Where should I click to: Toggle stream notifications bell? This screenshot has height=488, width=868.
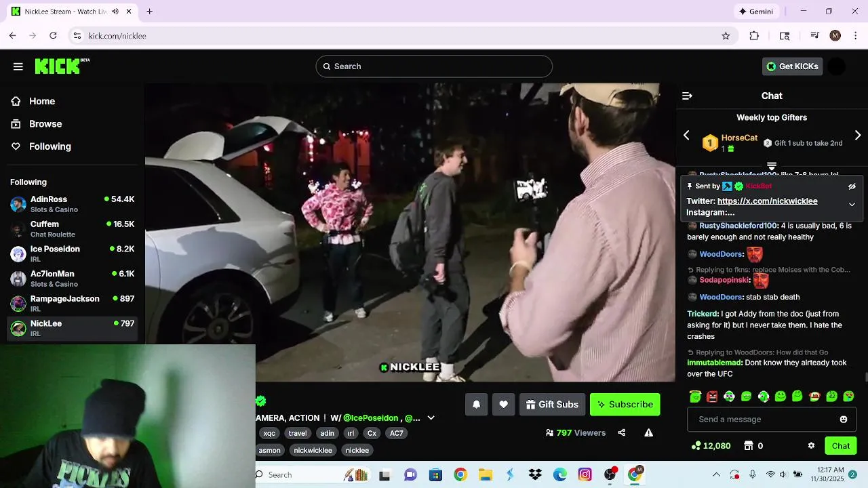[x=477, y=405]
